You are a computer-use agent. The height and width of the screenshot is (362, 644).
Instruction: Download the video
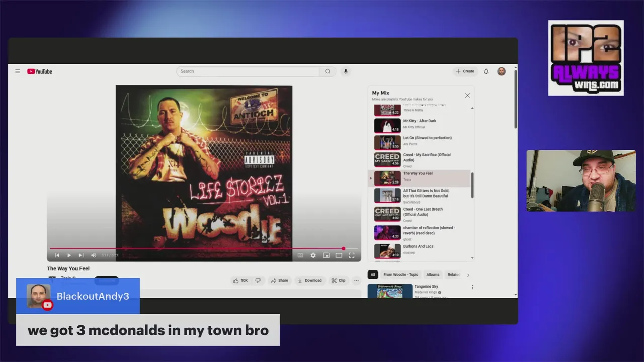click(309, 280)
